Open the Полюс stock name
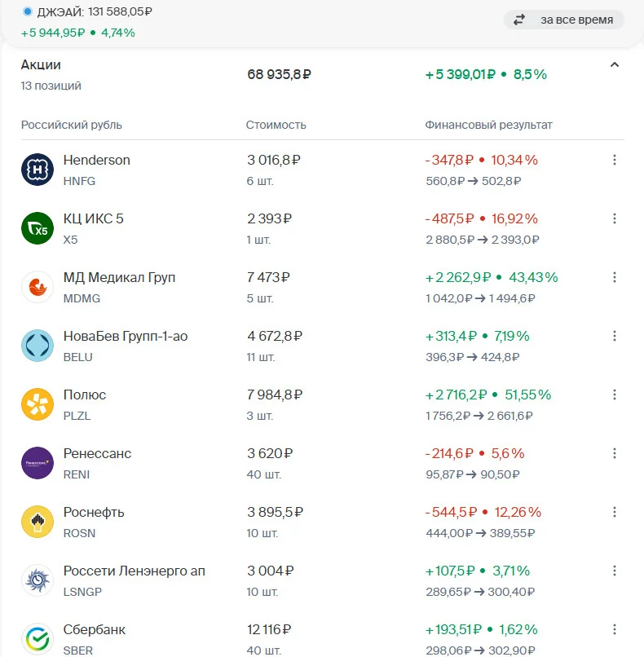Screen dimensions: 644x657 coord(85,395)
